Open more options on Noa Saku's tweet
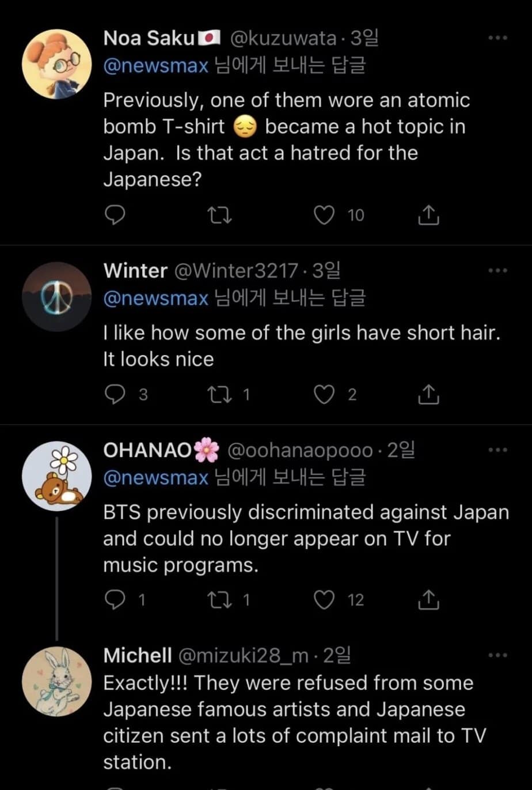Image resolution: width=532 pixels, height=790 pixels. [497, 38]
